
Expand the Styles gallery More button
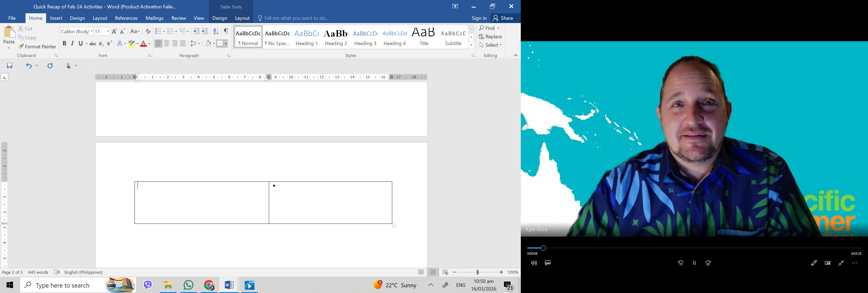tap(471, 45)
